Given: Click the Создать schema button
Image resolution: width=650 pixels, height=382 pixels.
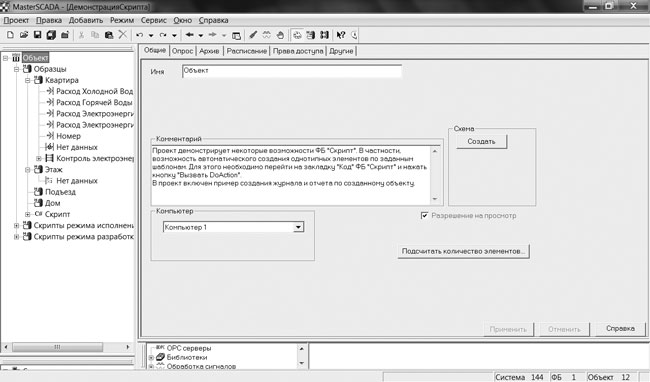Looking at the screenshot, I should tap(481, 141).
